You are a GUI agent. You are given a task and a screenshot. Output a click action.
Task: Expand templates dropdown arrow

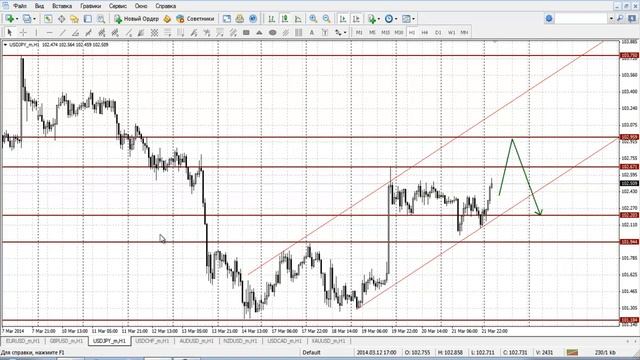click(413, 19)
